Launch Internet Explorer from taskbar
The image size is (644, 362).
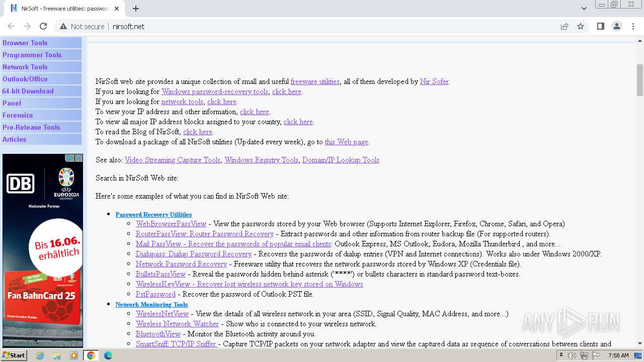click(40, 355)
